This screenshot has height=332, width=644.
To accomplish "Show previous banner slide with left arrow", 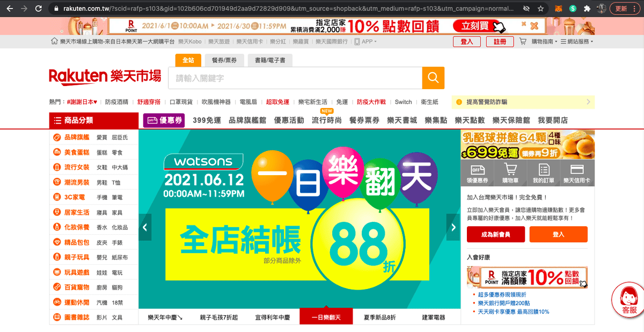I will [145, 227].
